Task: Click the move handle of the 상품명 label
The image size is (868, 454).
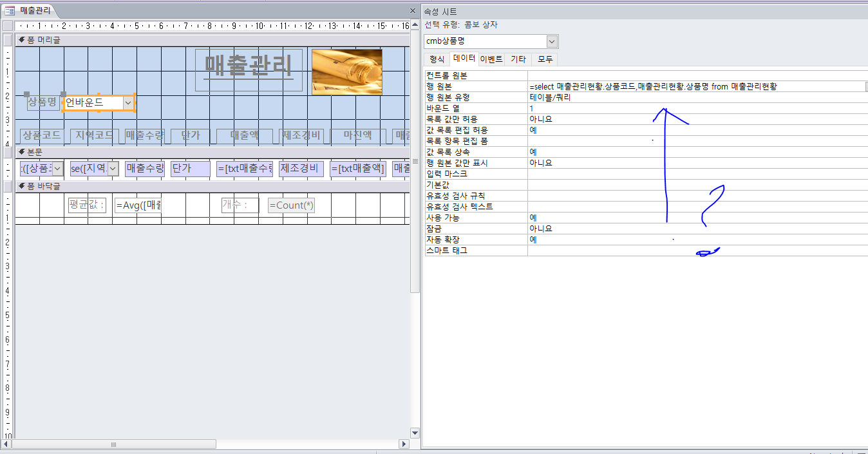Action: click(x=27, y=94)
